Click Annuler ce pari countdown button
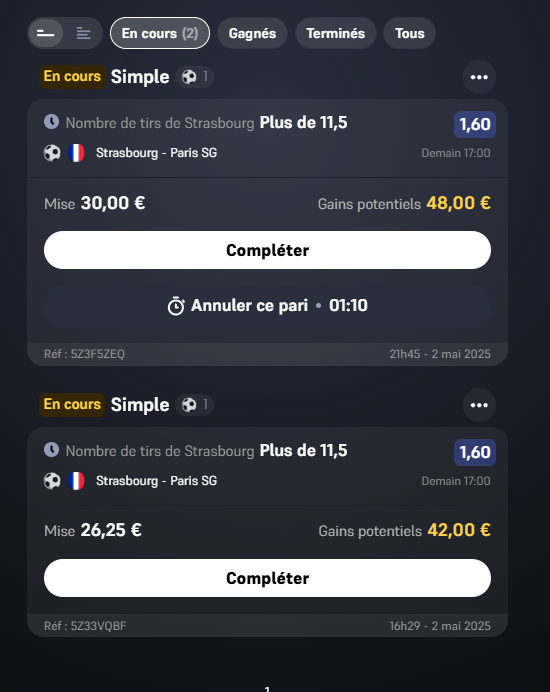The height and width of the screenshot is (692, 550). [x=267, y=305]
